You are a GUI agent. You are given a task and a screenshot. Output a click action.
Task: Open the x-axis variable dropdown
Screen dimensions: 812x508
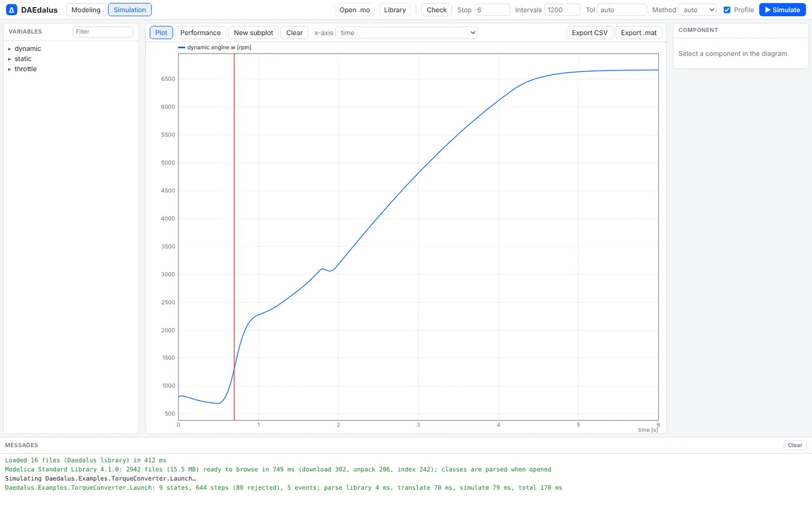point(407,32)
